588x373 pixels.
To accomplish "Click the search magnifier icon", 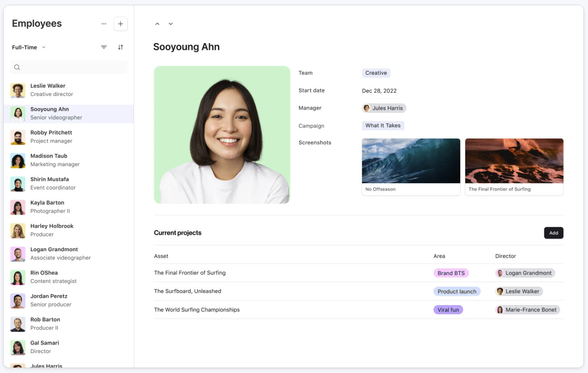I will click(17, 67).
